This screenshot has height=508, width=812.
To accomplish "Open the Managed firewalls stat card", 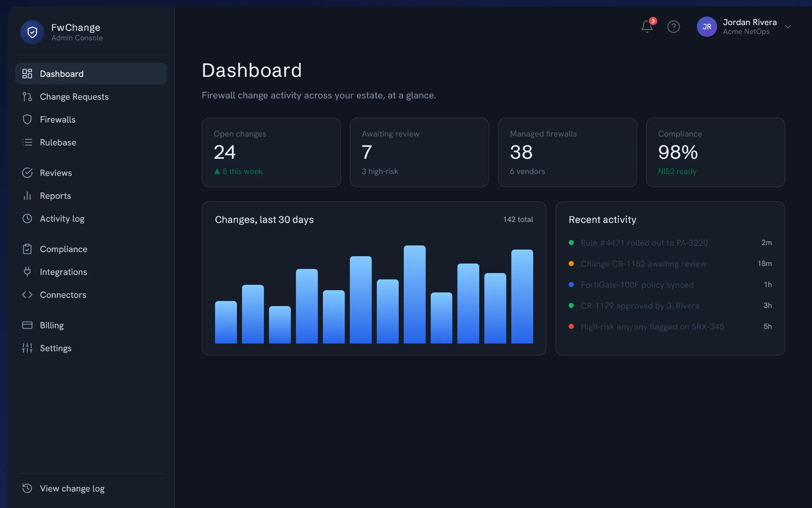I will (567, 152).
